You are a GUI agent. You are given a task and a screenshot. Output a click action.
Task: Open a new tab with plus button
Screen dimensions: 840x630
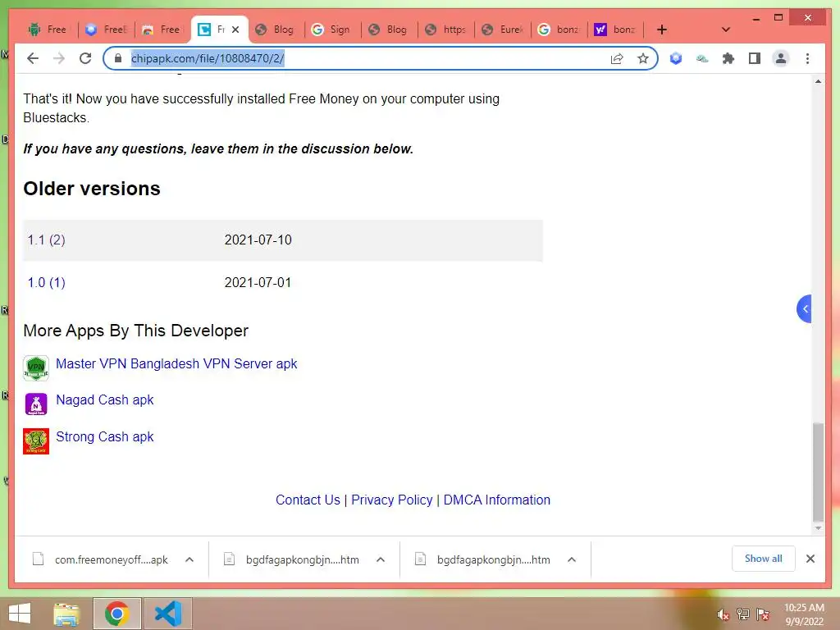662,30
